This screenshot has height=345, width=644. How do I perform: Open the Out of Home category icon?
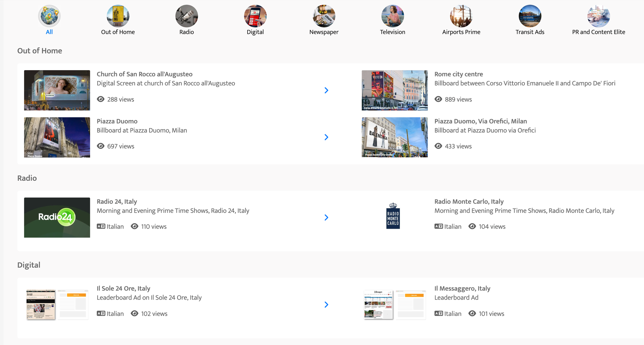(x=118, y=16)
